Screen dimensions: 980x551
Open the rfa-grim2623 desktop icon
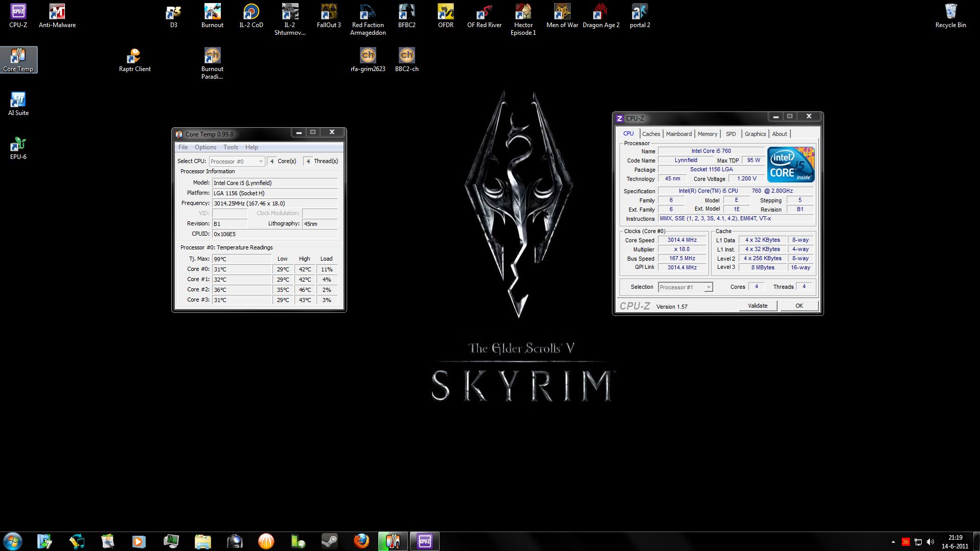point(368,60)
